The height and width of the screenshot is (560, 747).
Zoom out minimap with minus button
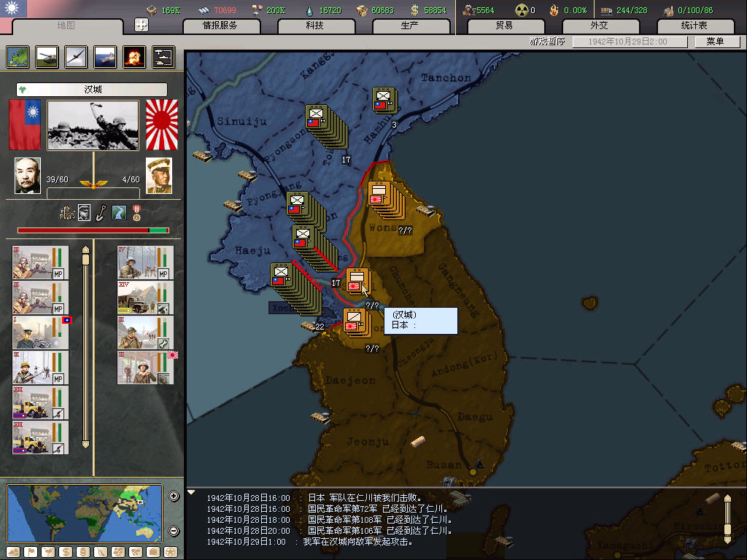click(x=174, y=531)
